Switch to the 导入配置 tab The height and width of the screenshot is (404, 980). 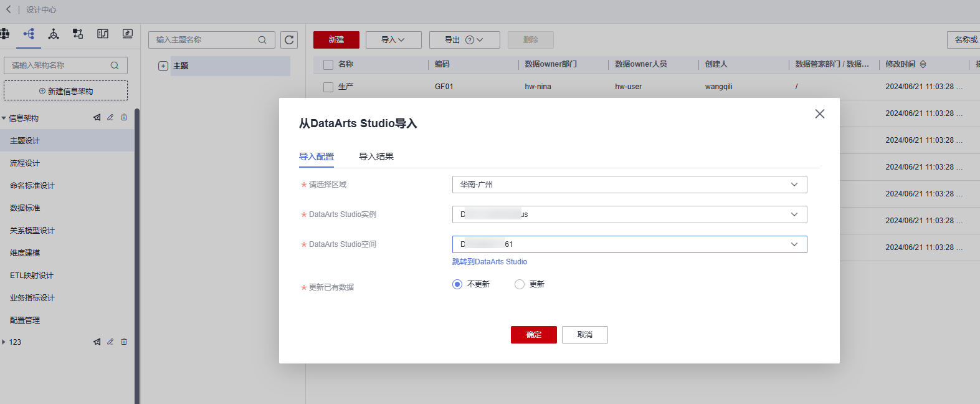316,156
